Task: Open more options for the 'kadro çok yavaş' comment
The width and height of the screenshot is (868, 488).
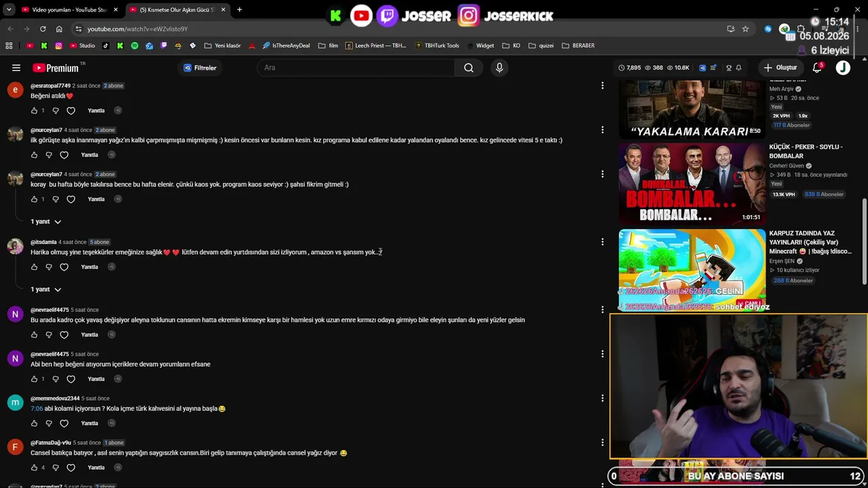Action: (602, 310)
